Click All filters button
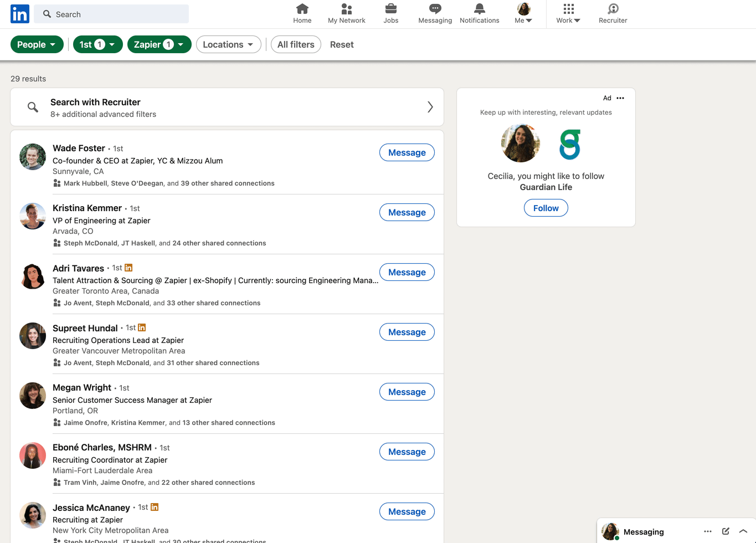This screenshot has height=543, width=756. tap(296, 44)
